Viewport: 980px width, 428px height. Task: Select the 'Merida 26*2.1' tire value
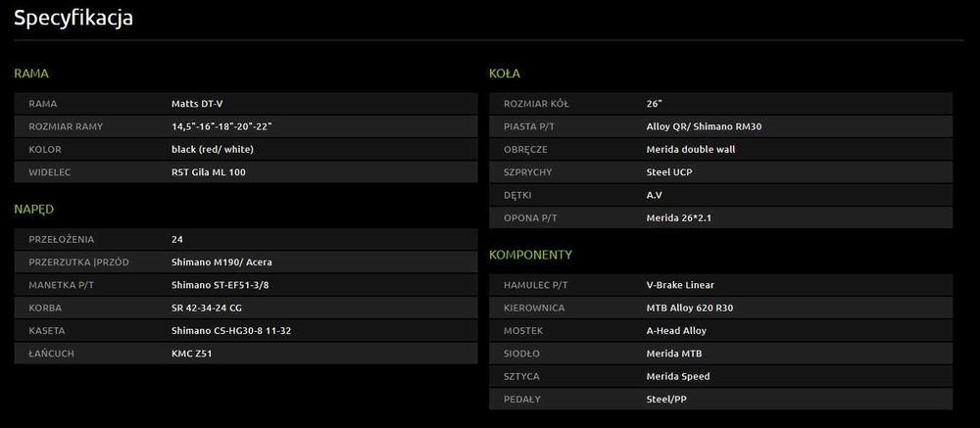(679, 218)
